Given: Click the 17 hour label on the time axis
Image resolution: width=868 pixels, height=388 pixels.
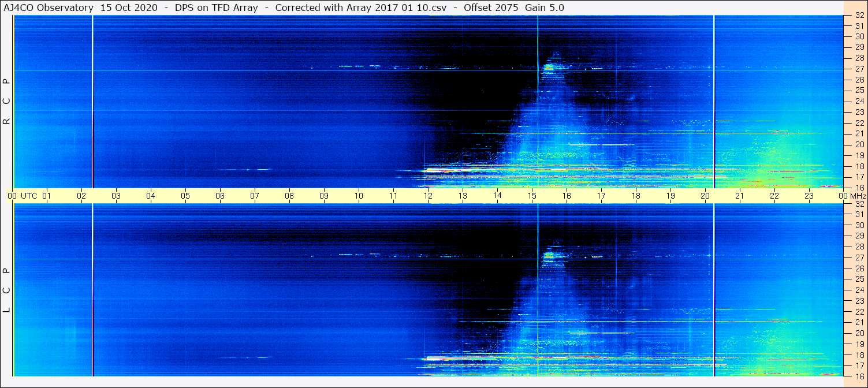Looking at the screenshot, I should coord(601,196).
